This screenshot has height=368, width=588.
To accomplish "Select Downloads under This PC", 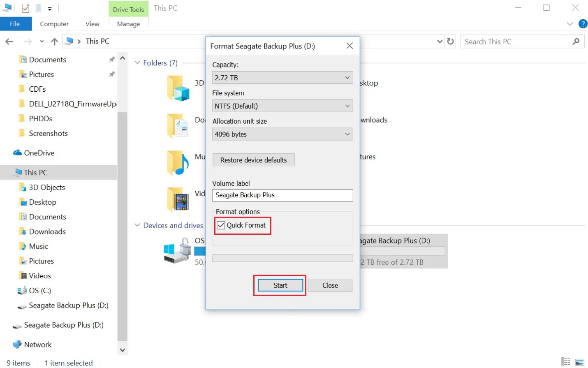I will coord(42,232).
